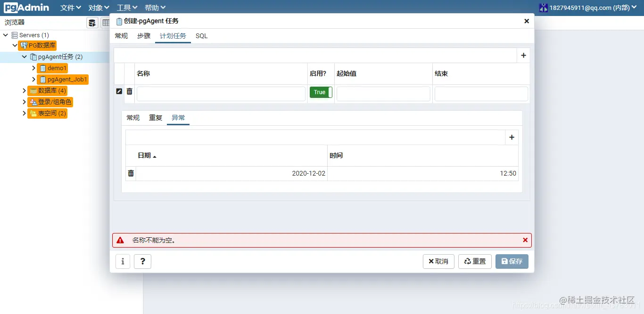The width and height of the screenshot is (644, 314).
Task: Open the 异常 sub-tab
Action: (178, 118)
